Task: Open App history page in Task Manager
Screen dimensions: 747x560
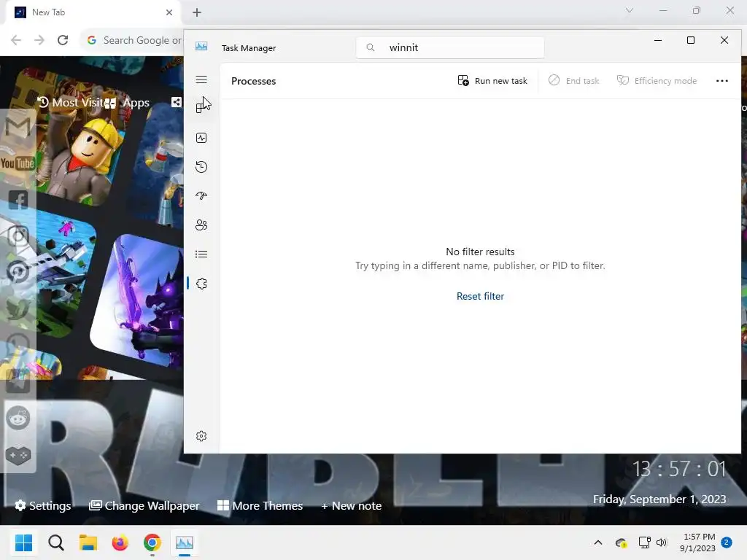Action: [x=201, y=167]
